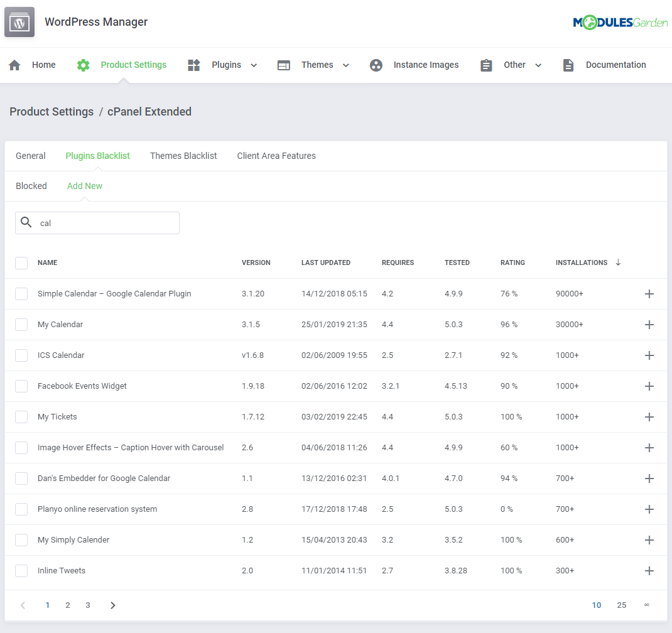The image size is (672, 633).
Task: Click plus icon for Planyo reservation row
Action: point(649,509)
